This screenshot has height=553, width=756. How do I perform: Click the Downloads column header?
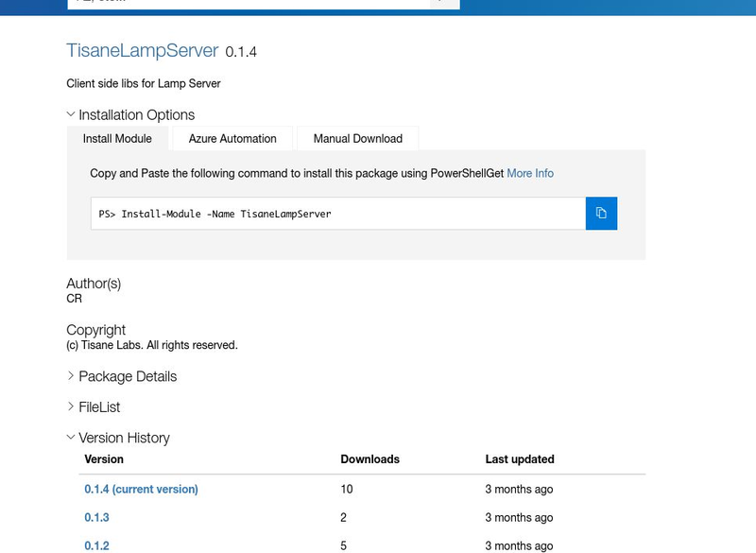pos(369,459)
